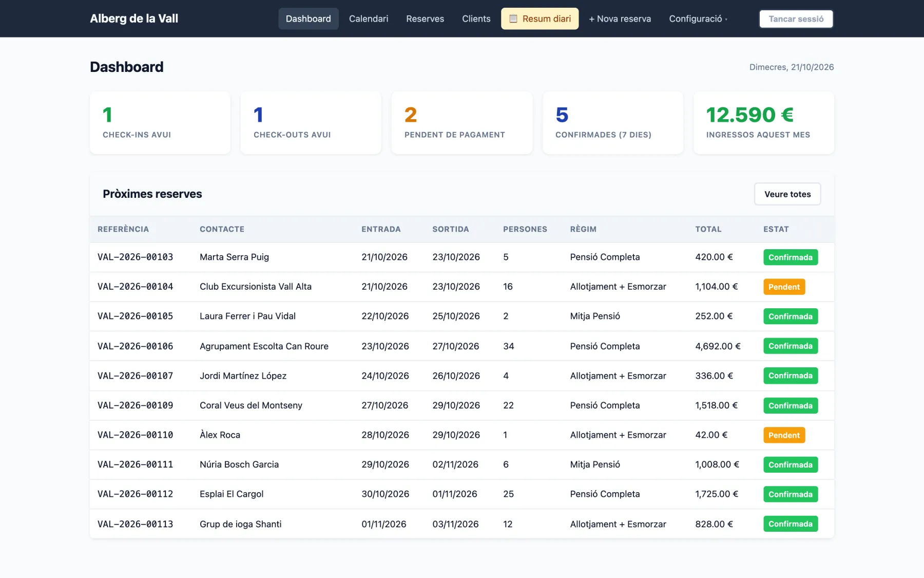
Task: Open the Clients page
Action: (476, 19)
